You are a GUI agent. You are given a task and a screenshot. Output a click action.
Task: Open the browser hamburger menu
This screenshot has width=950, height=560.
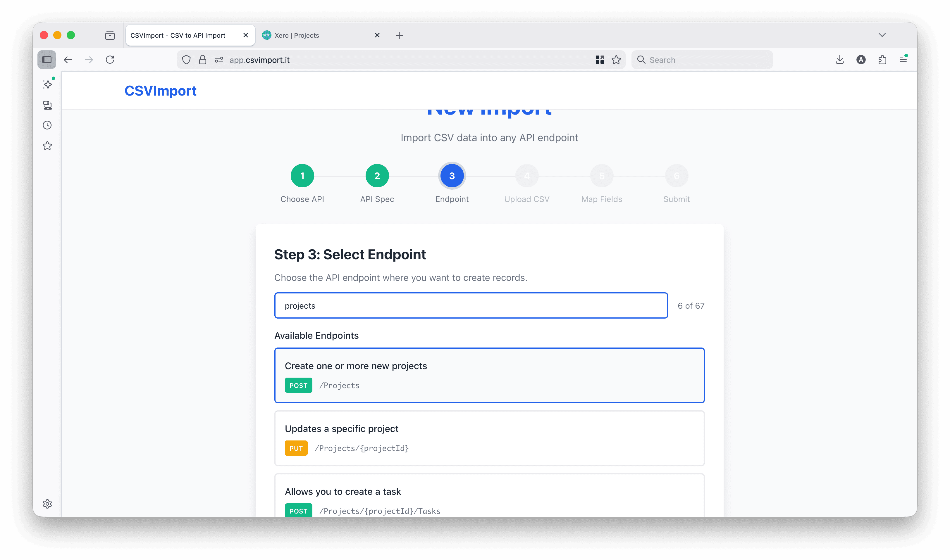pyautogui.click(x=903, y=60)
